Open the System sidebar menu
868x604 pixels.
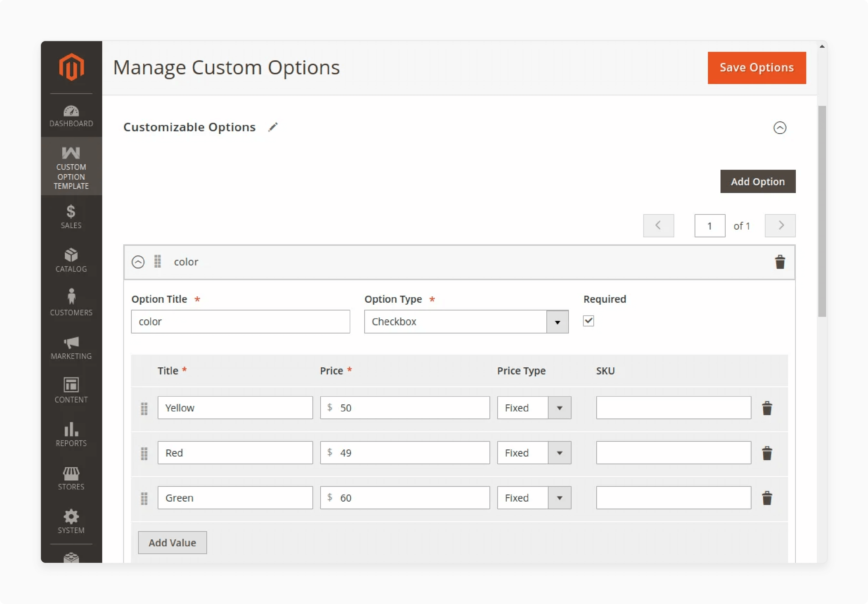pos(71,522)
